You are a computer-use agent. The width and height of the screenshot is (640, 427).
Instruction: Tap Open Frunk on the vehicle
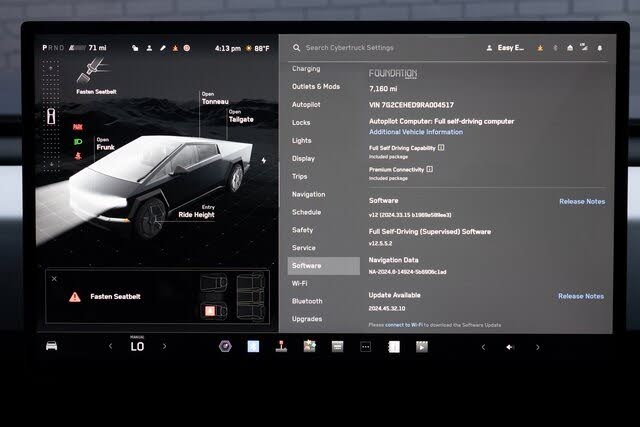click(105, 144)
